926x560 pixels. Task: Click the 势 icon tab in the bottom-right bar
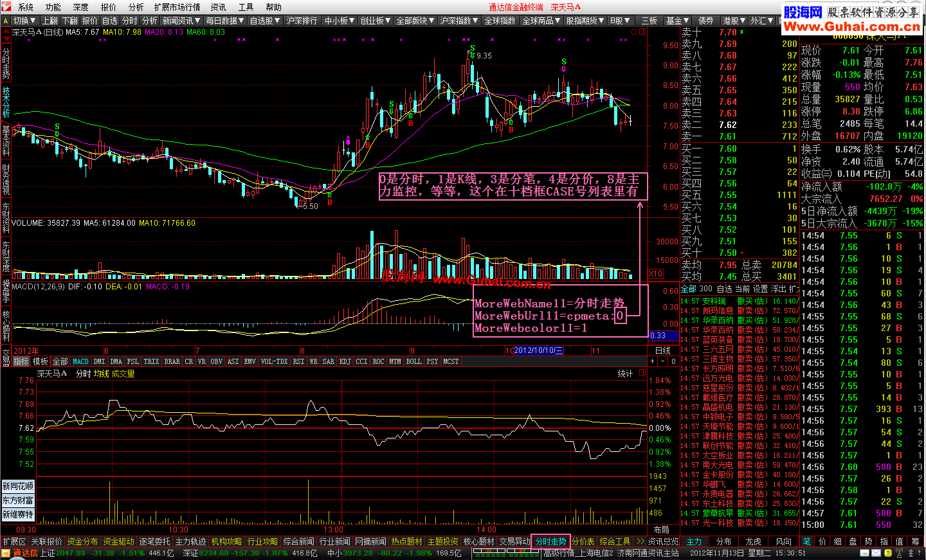pyautogui.click(x=869, y=541)
